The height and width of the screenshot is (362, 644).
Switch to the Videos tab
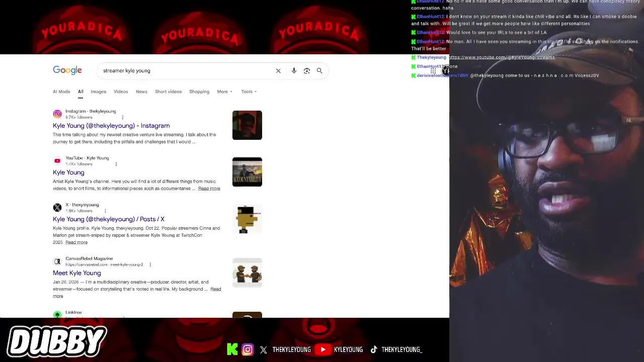(121, 92)
